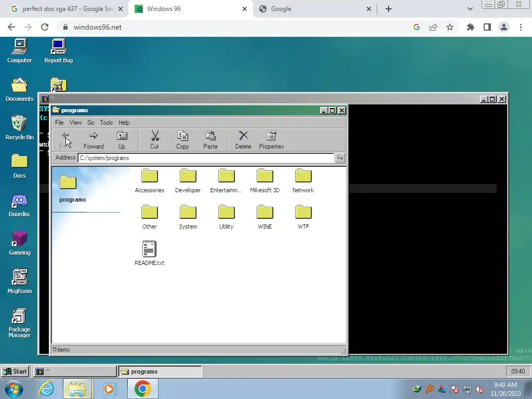Open the WTF folder
The height and width of the screenshot is (399, 532).
(303, 217)
